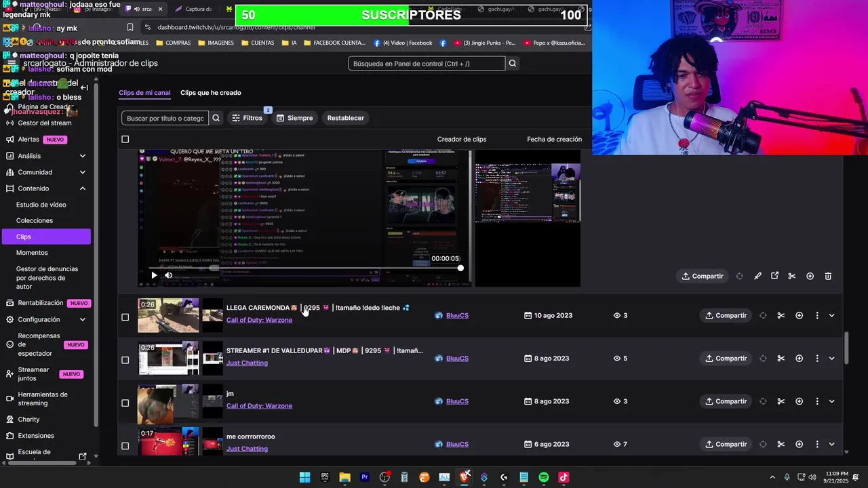Click plus-circle icon on the jm clip row
Image resolution: width=868 pixels, height=488 pixels.
click(799, 401)
